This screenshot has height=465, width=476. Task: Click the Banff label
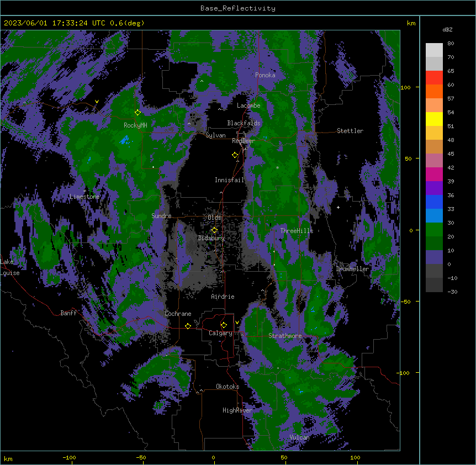click(x=68, y=313)
